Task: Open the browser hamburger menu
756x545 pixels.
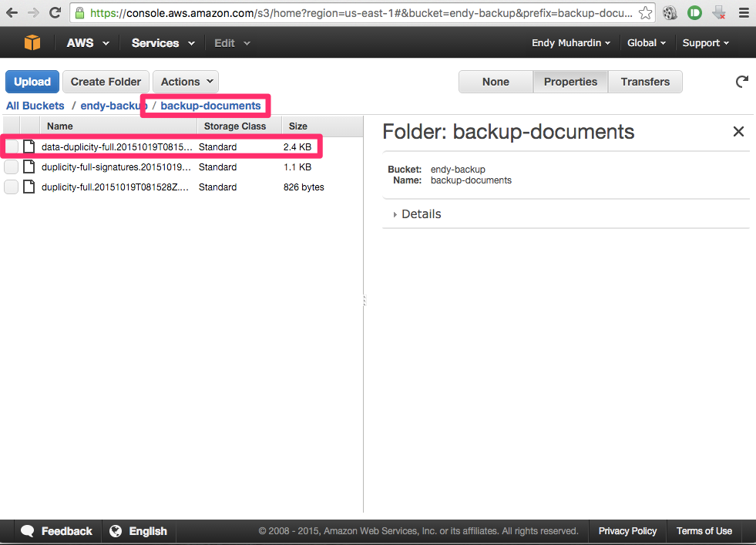Action: [x=744, y=13]
